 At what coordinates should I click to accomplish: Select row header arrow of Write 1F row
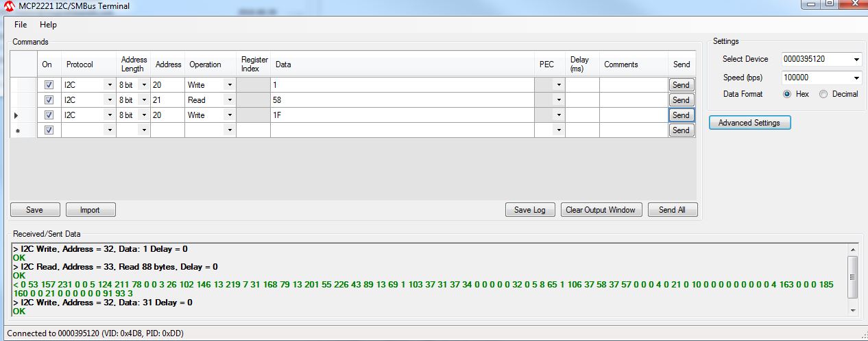(x=23, y=115)
